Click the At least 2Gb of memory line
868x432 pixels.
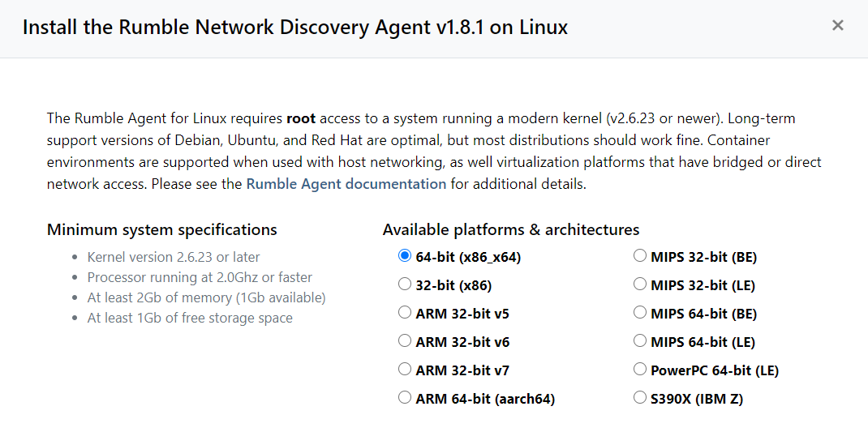point(207,298)
